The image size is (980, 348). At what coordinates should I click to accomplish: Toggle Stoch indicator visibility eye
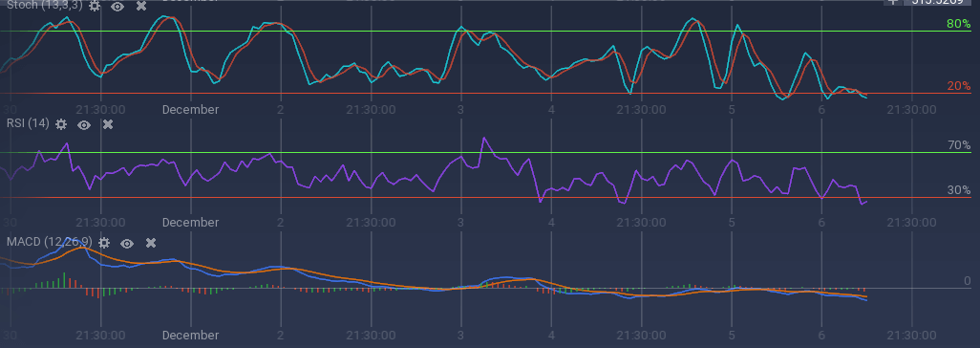(117, 7)
